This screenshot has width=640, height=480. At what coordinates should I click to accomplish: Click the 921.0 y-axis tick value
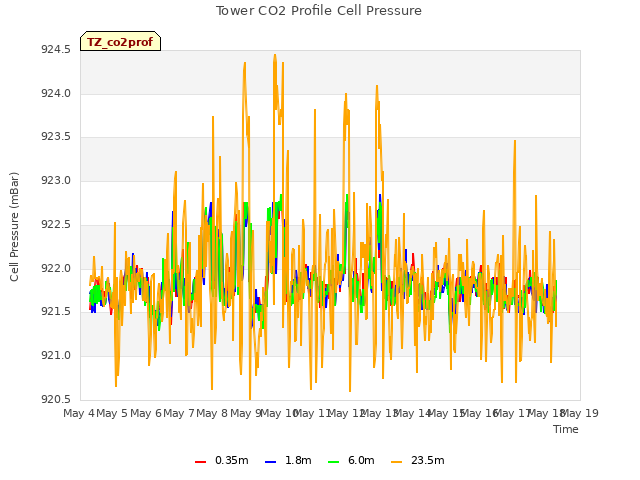click(56, 356)
